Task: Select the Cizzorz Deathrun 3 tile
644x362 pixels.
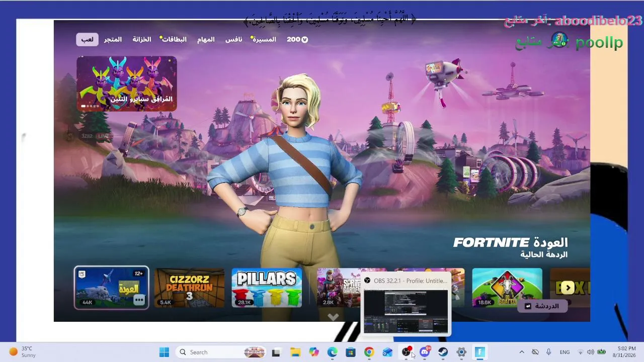Action: pos(189,288)
